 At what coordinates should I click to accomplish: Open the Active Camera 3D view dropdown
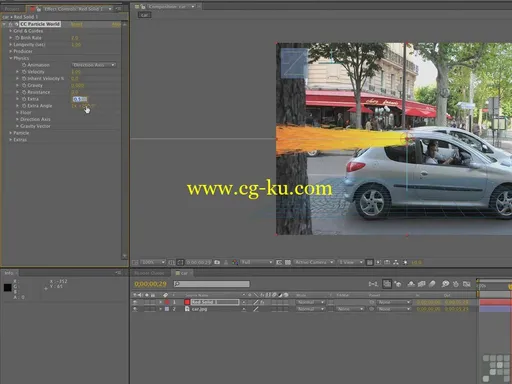click(x=314, y=263)
